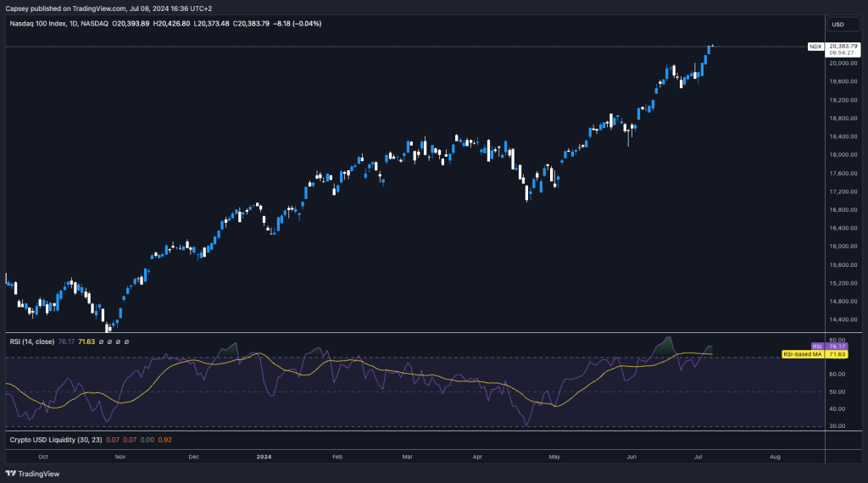The image size is (868, 483).
Task: Click the NDX symbol tag on price axis
Action: [815, 46]
